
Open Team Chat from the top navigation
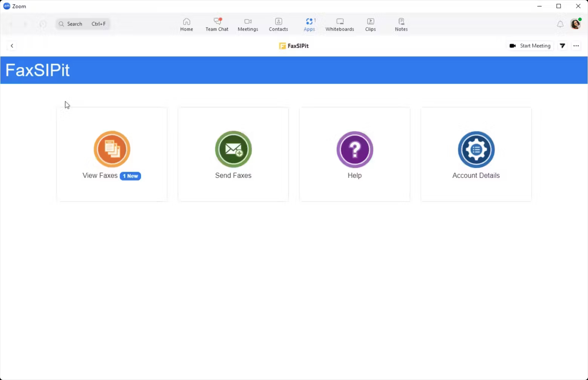coord(217,24)
